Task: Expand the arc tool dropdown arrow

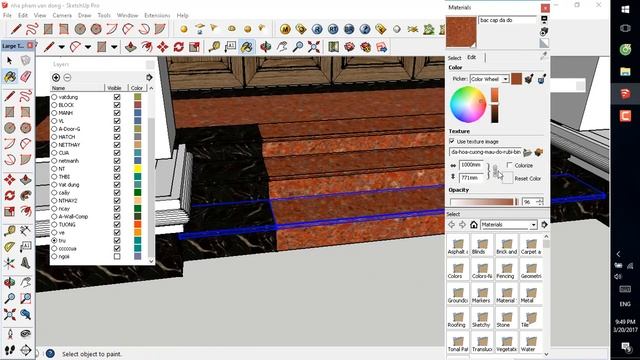Action: coord(88,47)
